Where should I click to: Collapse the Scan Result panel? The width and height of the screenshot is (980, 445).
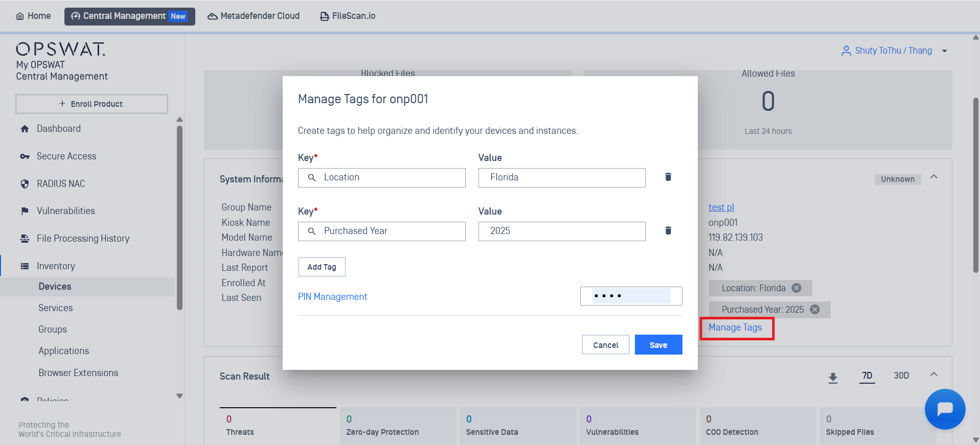tap(933, 374)
